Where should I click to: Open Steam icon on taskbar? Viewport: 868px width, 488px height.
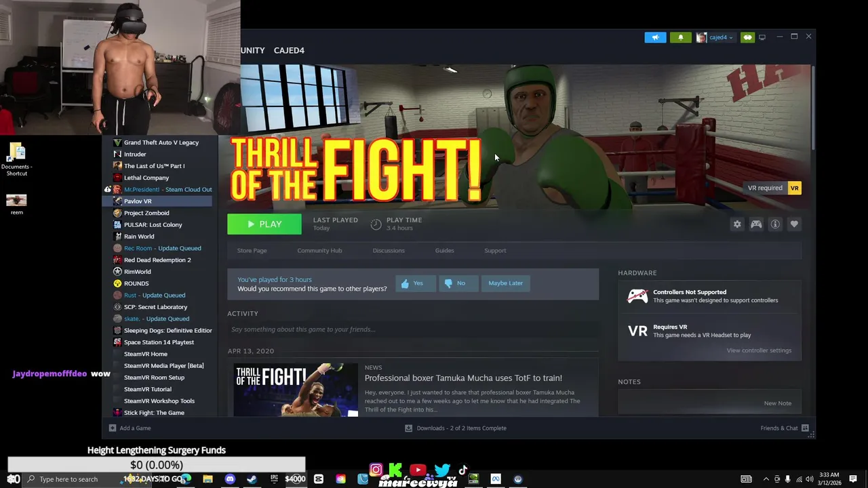click(x=252, y=479)
